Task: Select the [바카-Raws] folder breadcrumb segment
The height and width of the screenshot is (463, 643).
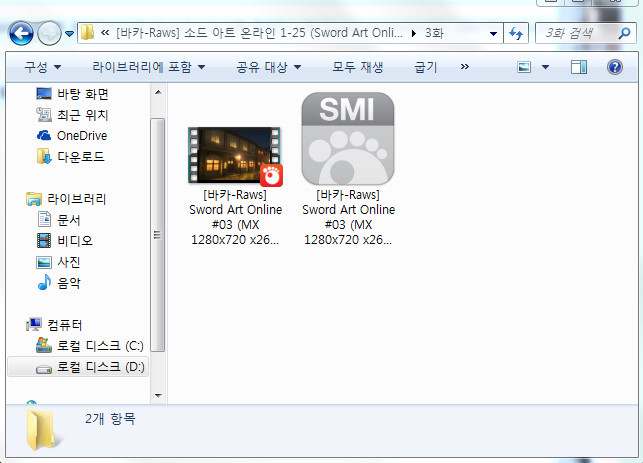Action: point(259,33)
